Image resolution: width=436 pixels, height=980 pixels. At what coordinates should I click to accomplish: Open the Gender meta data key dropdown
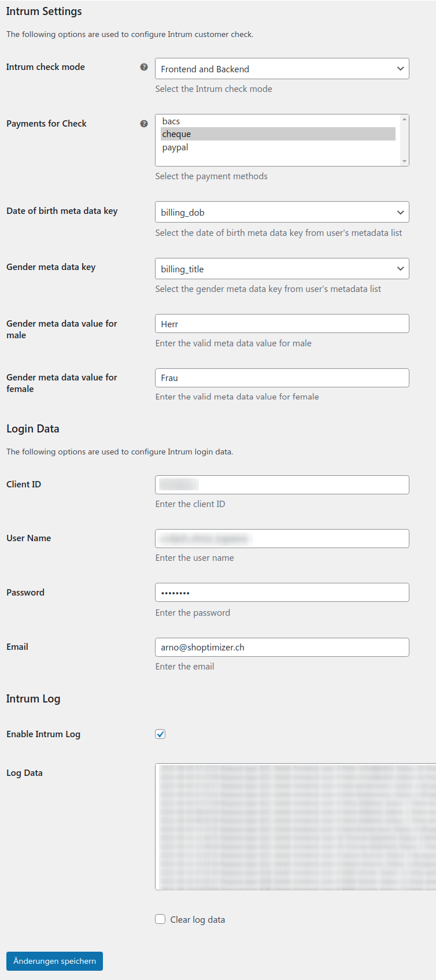pos(282,269)
